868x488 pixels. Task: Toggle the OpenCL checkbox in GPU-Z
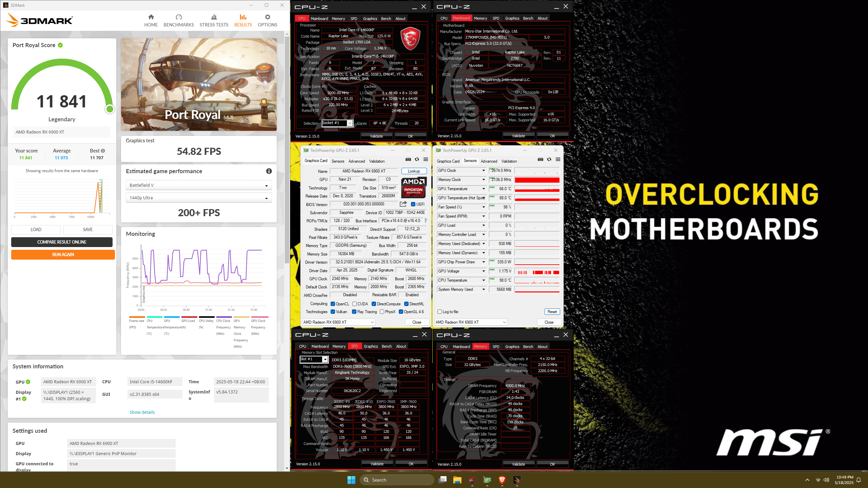[x=333, y=304]
